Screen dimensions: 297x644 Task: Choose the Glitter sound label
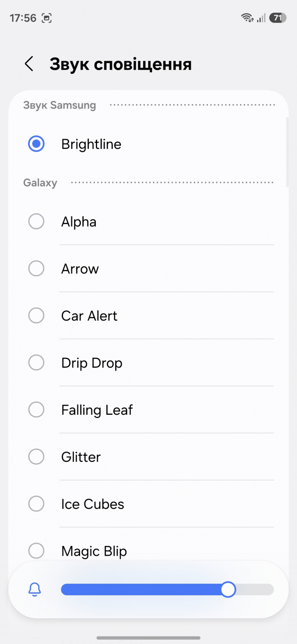81,457
